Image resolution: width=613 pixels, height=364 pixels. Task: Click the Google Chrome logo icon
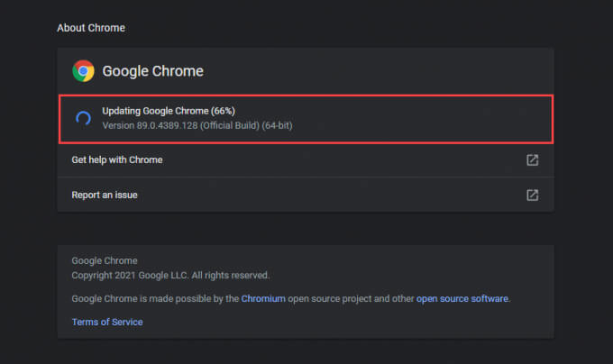pos(84,71)
